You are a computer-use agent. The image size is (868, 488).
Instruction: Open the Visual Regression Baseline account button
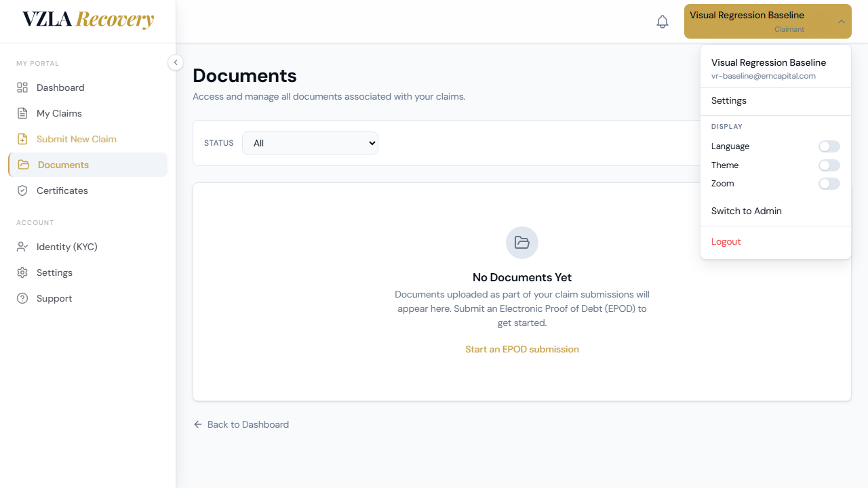click(768, 22)
